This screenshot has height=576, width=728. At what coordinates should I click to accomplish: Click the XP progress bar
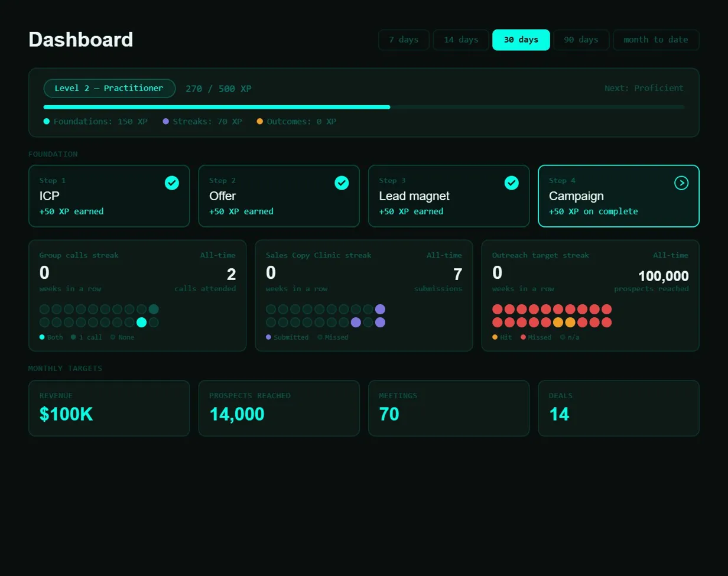tap(363, 108)
